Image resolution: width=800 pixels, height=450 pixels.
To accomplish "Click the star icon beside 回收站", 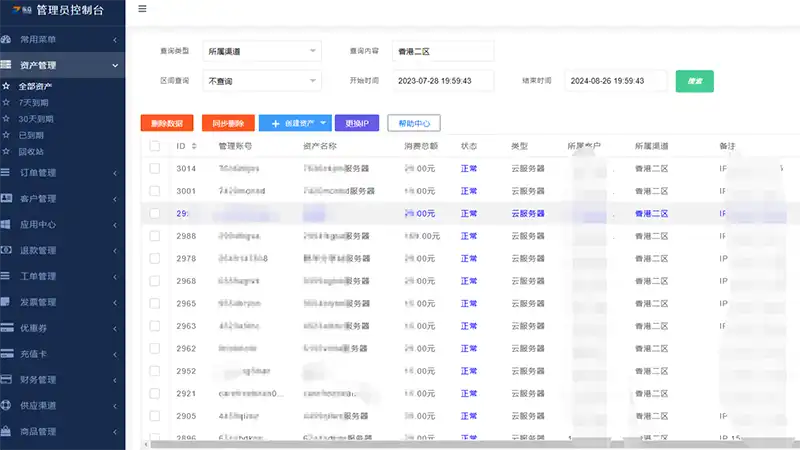I will tap(6, 152).
